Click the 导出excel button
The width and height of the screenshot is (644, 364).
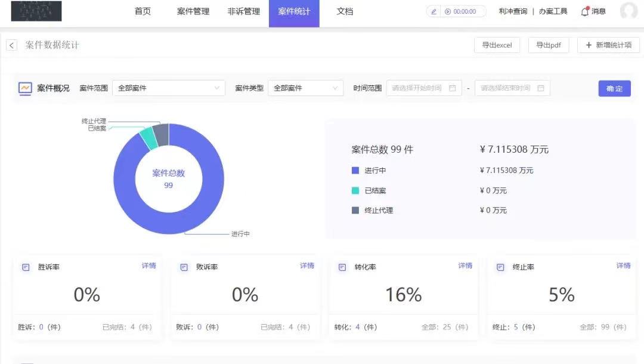click(497, 45)
